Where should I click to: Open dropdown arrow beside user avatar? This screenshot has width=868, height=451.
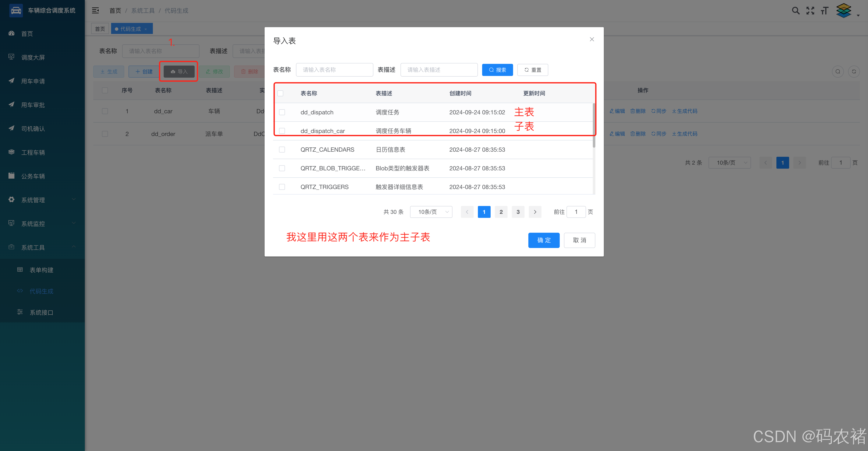point(858,15)
